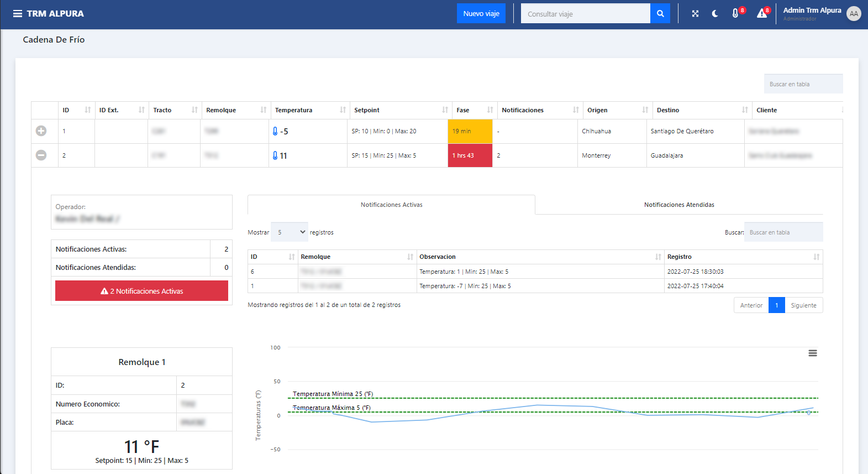868x474 pixels.
Task: Go to Siguiente page
Action: 803,305
